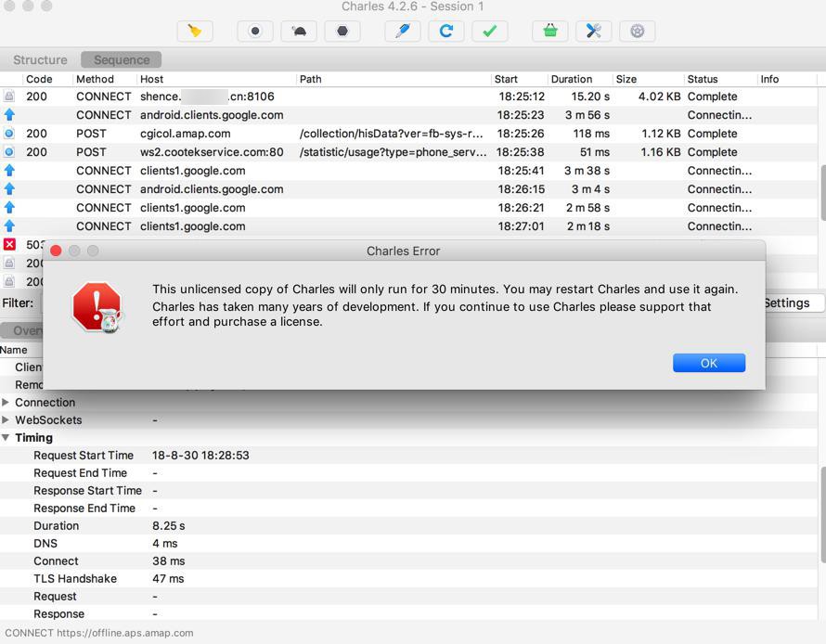826x644 pixels.
Task: Select the Response row above the status bar
Action: (408, 614)
